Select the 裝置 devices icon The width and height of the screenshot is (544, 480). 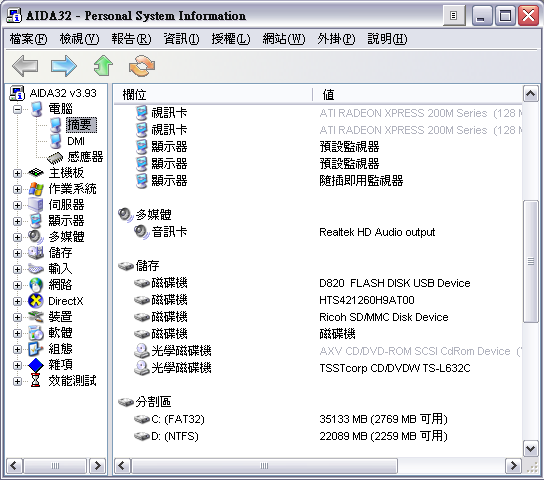click(x=36, y=316)
